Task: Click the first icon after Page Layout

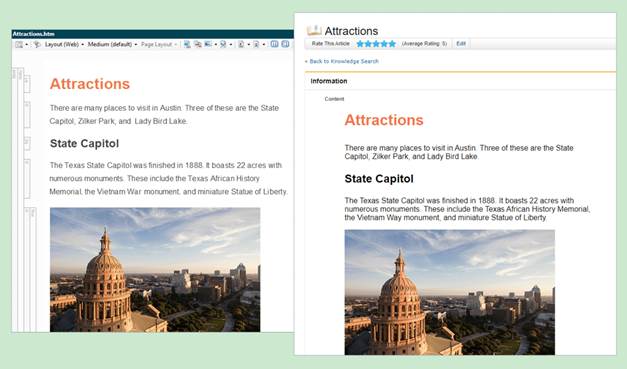Action: click(187, 44)
